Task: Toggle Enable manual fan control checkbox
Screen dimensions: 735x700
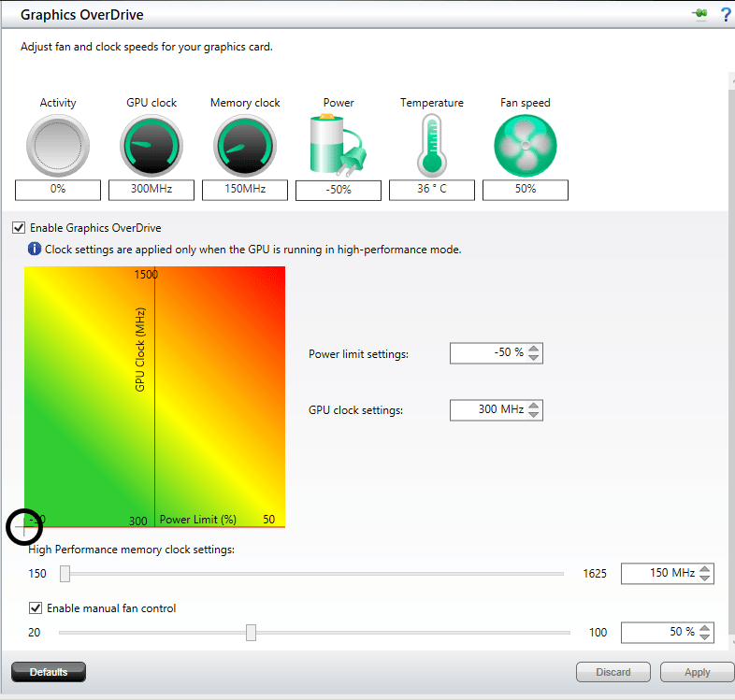Action: 36,608
